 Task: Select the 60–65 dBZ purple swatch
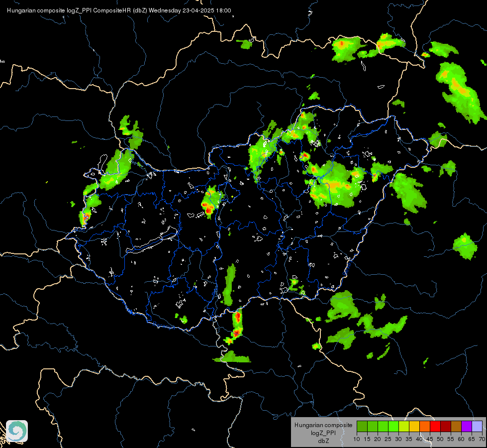467,426
